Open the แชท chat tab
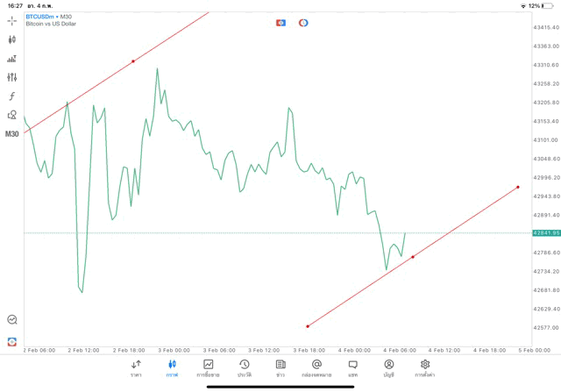Viewport: 561px width, 392px height. [352, 368]
